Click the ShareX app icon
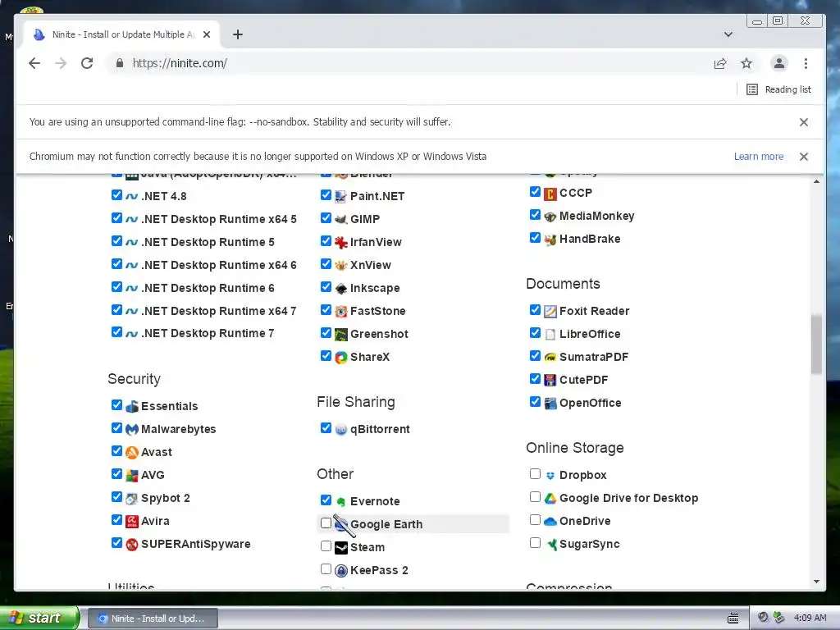The height and width of the screenshot is (630, 840). point(340,358)
